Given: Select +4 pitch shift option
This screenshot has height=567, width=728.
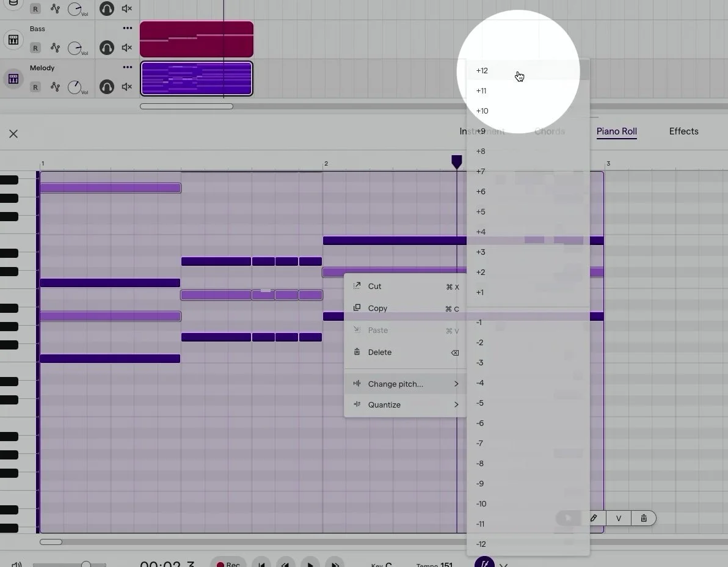Looking at the screenshot, I should pos(528,232).
